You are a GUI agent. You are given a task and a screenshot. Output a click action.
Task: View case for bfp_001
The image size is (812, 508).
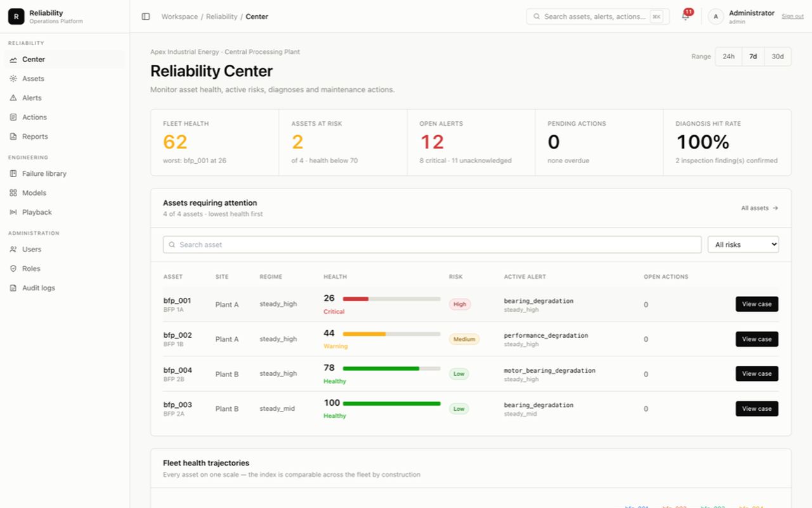point(757,304)
